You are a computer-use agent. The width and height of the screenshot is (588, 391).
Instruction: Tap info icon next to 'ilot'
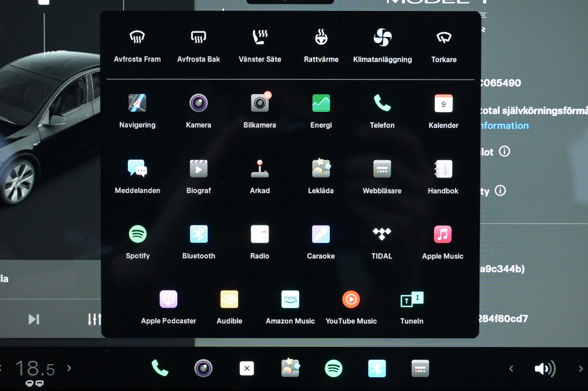point(505,151)
